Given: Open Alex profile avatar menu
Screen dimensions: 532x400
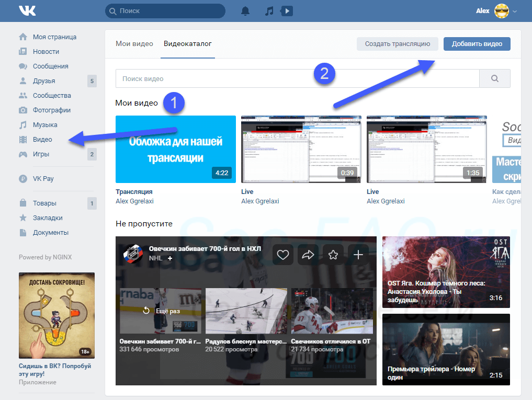Looking at the screenshot, I should pos(502,11).
